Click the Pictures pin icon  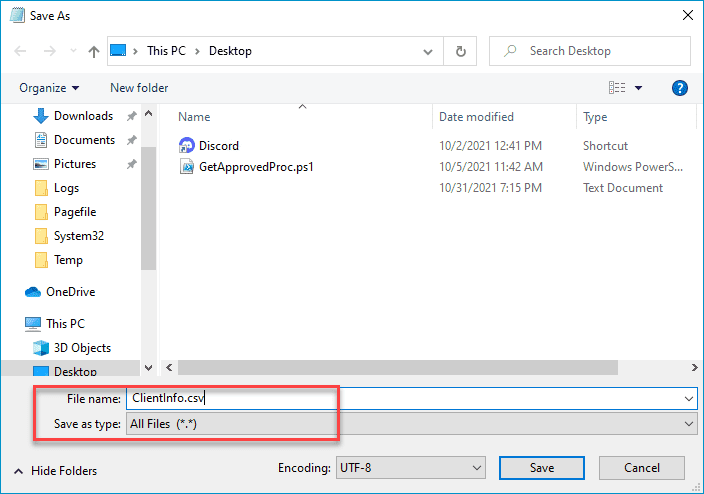tap(132, 164)
